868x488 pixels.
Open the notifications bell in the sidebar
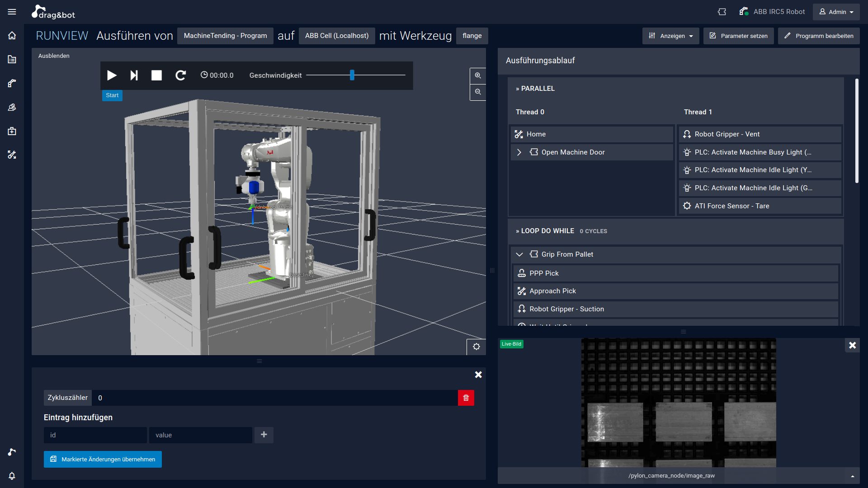[12, 476]
